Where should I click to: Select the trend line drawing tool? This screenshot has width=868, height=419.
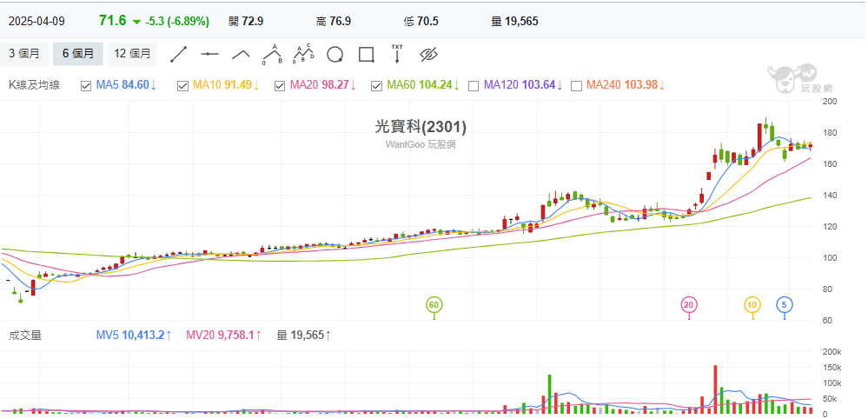[179, 55]
